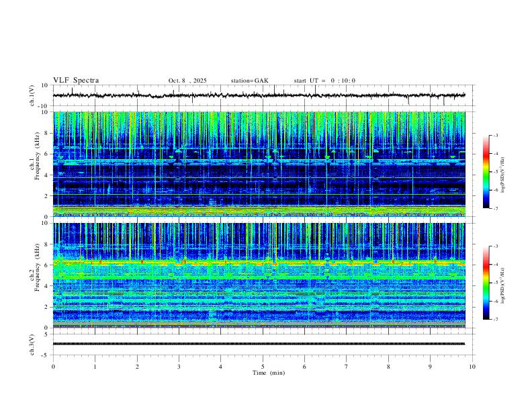Click the "station=GAK" header label
The image size is (532, 411).
[x=249, y=81]
